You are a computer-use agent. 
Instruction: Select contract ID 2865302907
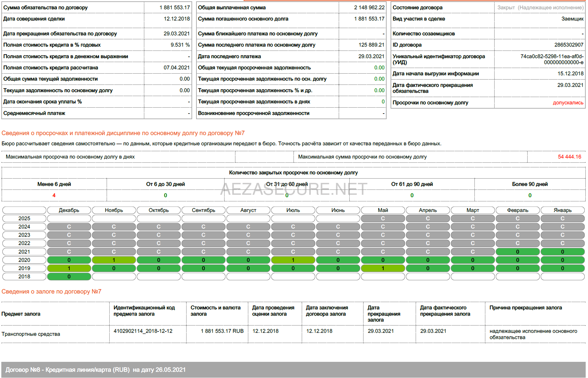[569, 45]
